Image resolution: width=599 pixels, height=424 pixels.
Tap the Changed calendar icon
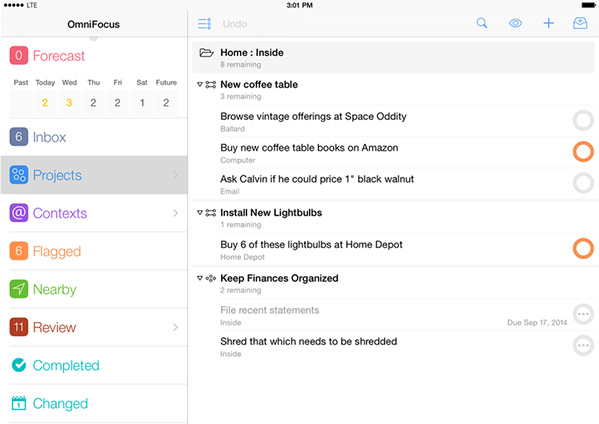click(19, 403)
